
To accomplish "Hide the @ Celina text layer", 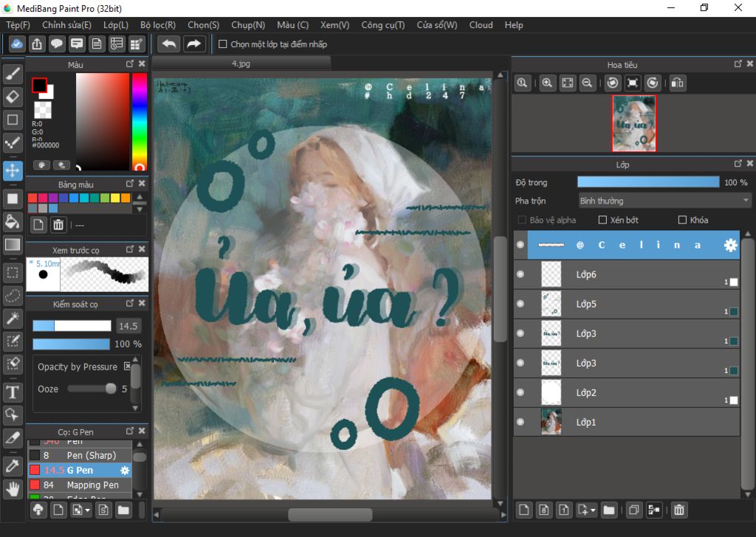I will [x=520, y=245].
